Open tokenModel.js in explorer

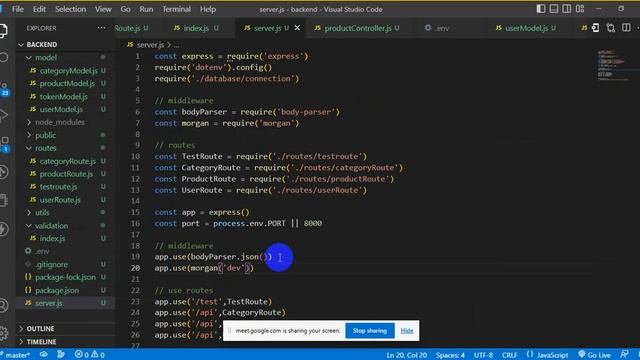[63, 96]
